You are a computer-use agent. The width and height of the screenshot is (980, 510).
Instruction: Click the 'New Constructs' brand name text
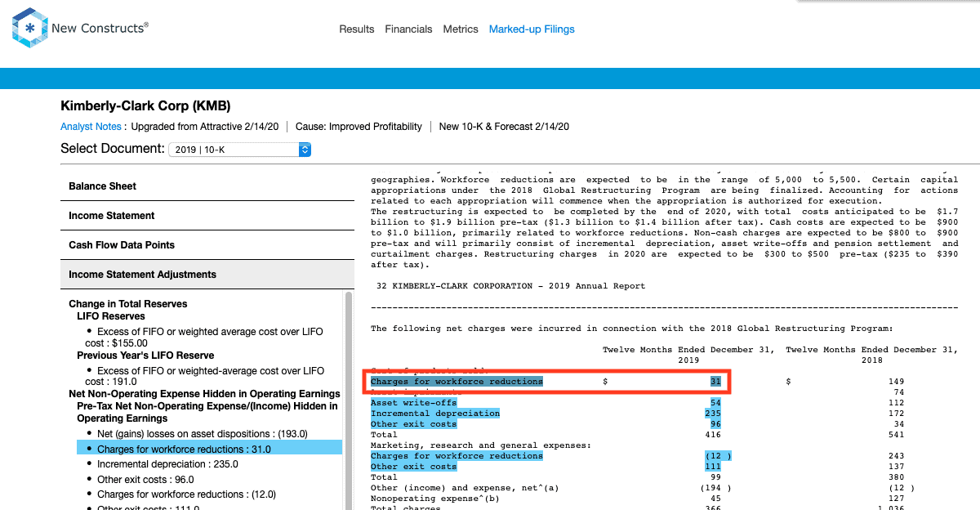100,28
